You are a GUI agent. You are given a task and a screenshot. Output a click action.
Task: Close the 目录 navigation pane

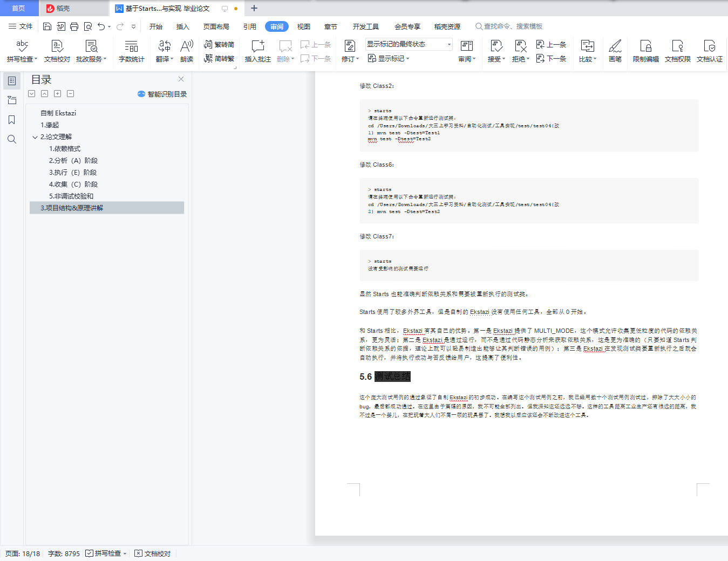tap(181, 79)
